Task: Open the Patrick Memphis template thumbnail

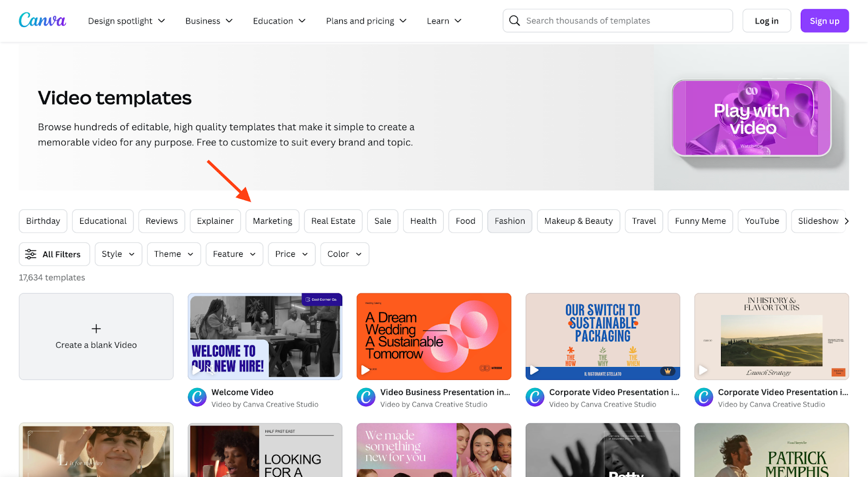Action: click(x=771, y=450)
